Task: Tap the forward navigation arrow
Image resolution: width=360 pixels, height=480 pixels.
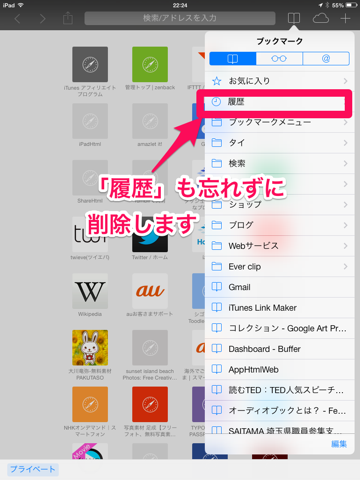Action: click(x=42, y=19)
